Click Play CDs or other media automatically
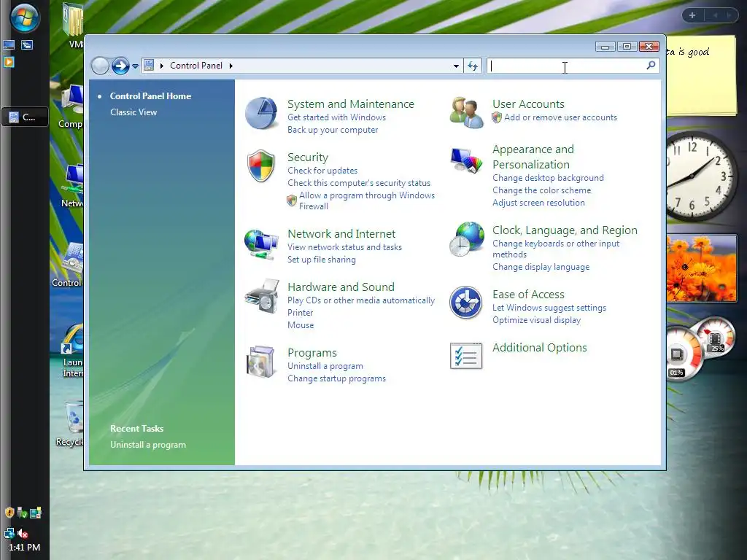 point(361,300)
